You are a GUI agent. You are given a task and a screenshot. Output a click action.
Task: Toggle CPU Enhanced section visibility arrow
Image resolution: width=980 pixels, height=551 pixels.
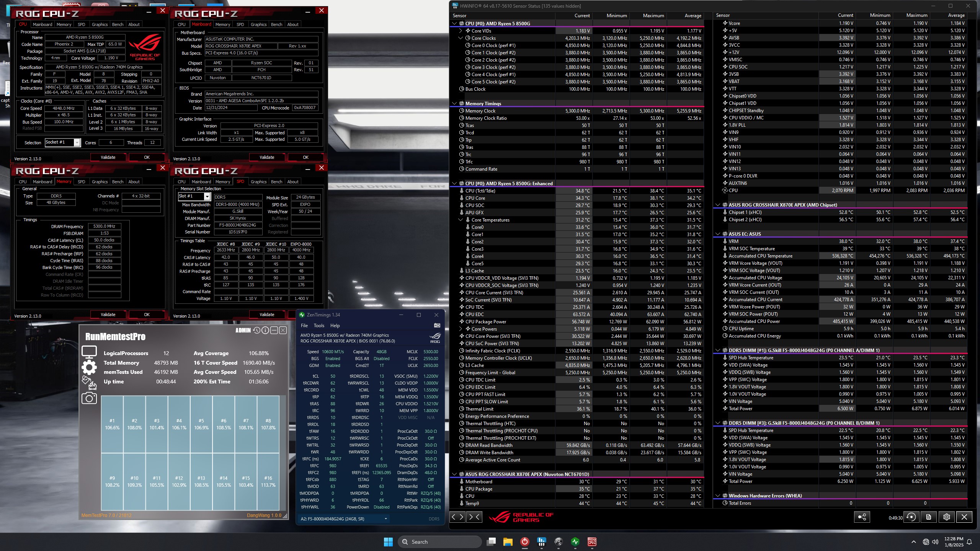tap(454, 183)
